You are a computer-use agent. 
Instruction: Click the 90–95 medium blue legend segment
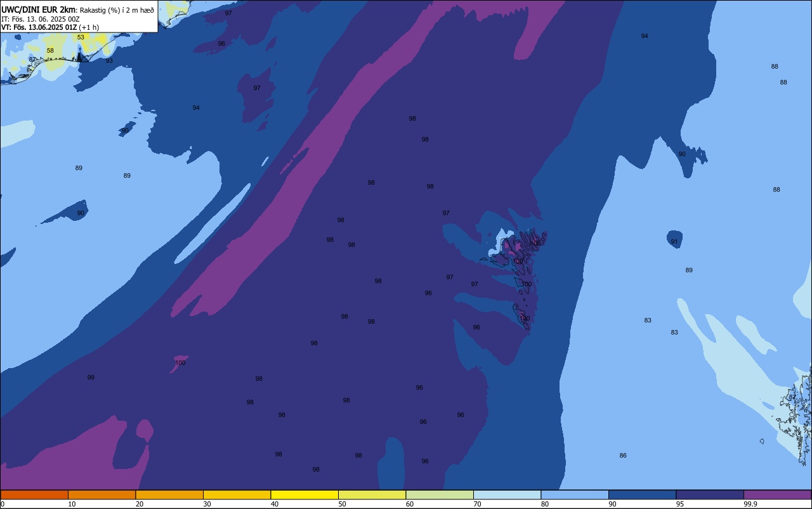point(642,494)
